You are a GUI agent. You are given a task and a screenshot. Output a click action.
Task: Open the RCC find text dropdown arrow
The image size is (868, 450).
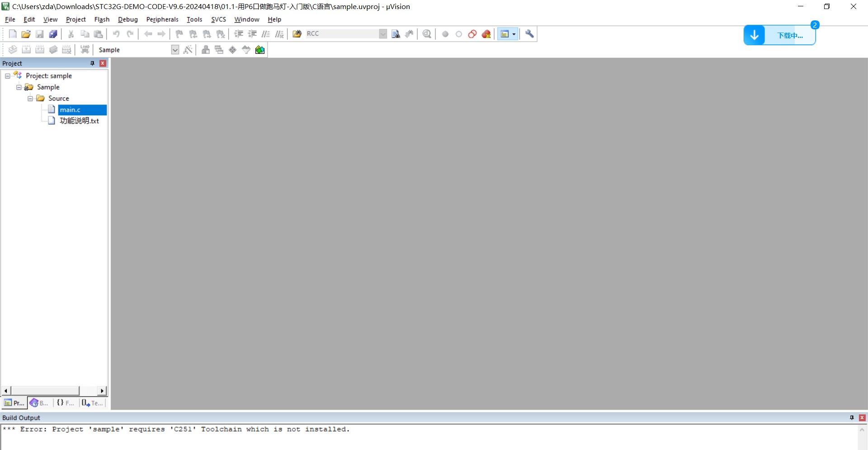point(383,34)
